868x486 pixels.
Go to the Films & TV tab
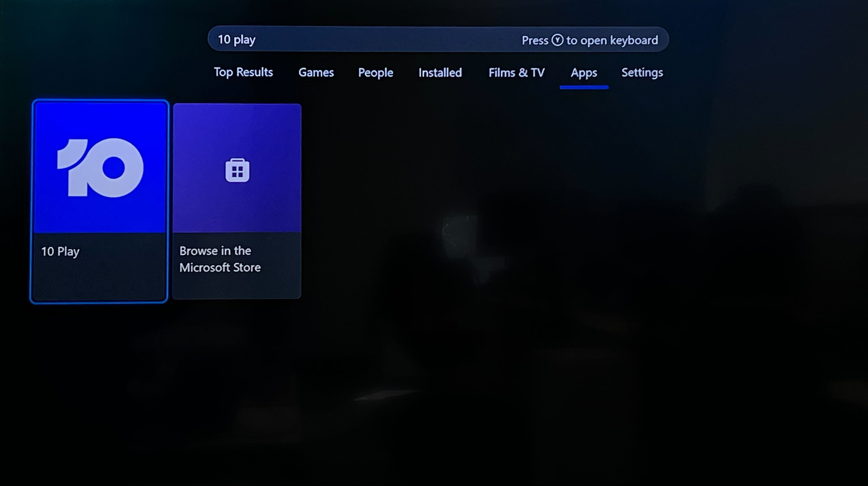coord(516,72)
